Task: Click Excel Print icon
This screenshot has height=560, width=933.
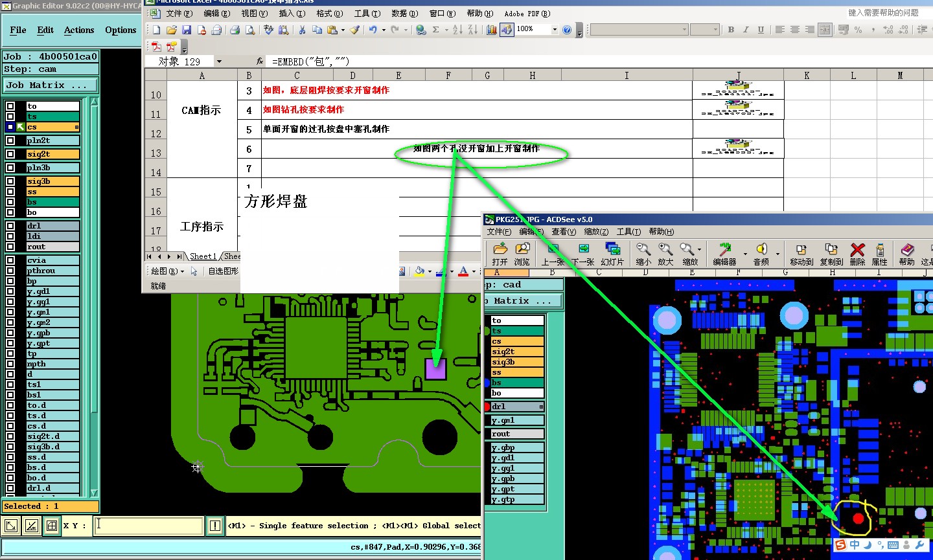Action: click(x=235, y=30)
